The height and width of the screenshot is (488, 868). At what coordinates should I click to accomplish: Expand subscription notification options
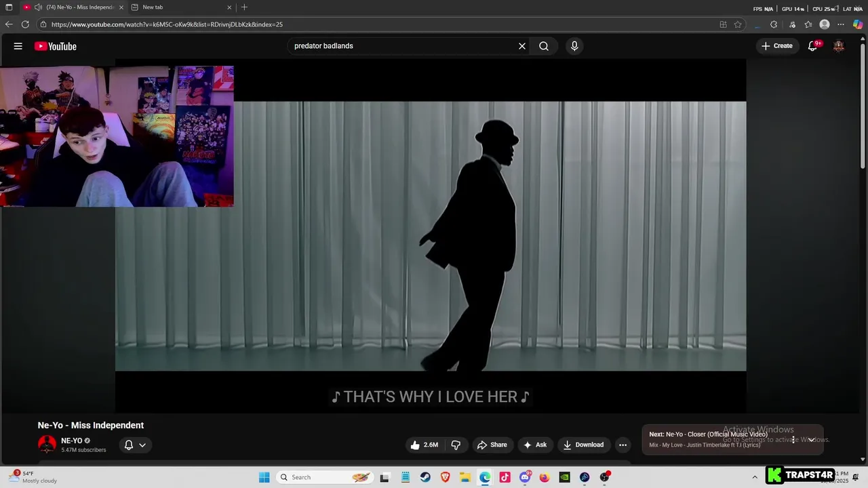point(135,445)
